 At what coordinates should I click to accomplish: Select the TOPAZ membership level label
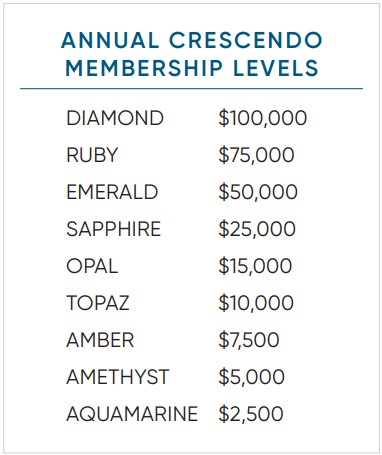point(98,303)
